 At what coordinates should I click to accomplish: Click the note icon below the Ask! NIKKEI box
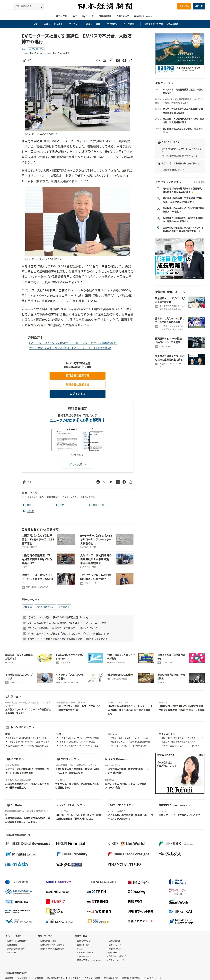(x=111, y=482)
